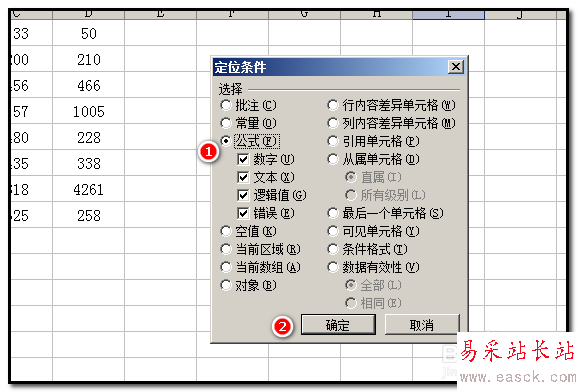Screen dimensions: 577x392
Task: Click cell containing 4261
Action: click(x=88, y=190)
